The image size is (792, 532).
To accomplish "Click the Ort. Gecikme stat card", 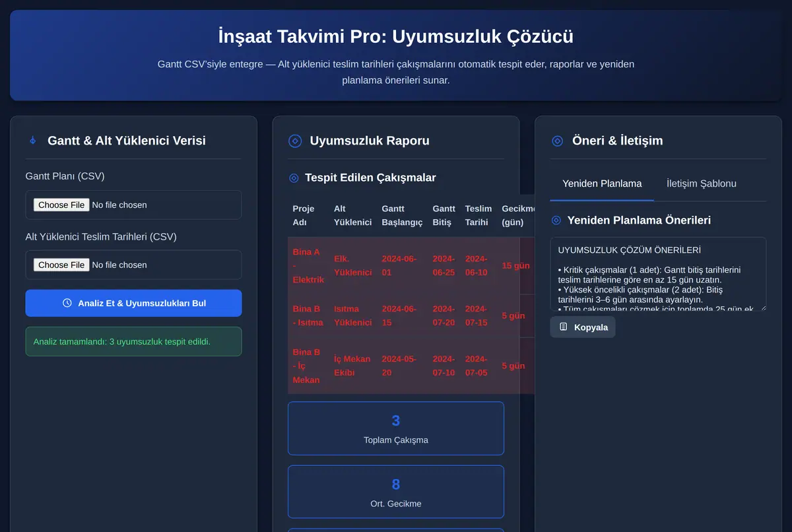I will (396, 492).
